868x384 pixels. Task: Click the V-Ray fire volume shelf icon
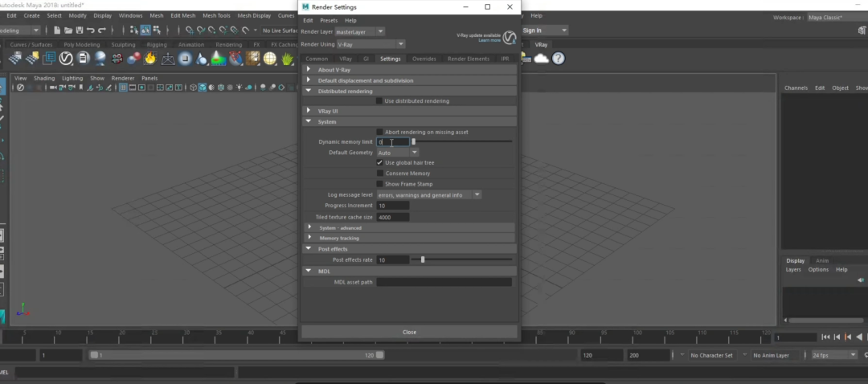pyautogui.click(x=150, y=58)
